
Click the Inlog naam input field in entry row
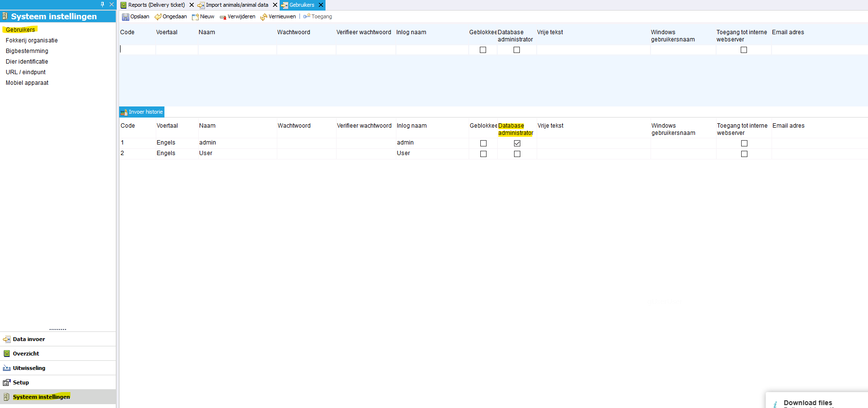pyautogui.click(x=432, y=50)
